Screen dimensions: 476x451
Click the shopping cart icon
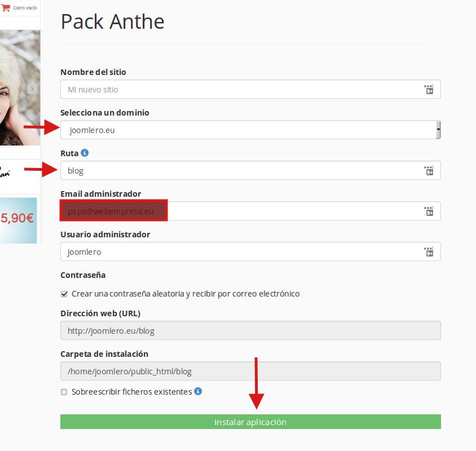pos(6,8)
